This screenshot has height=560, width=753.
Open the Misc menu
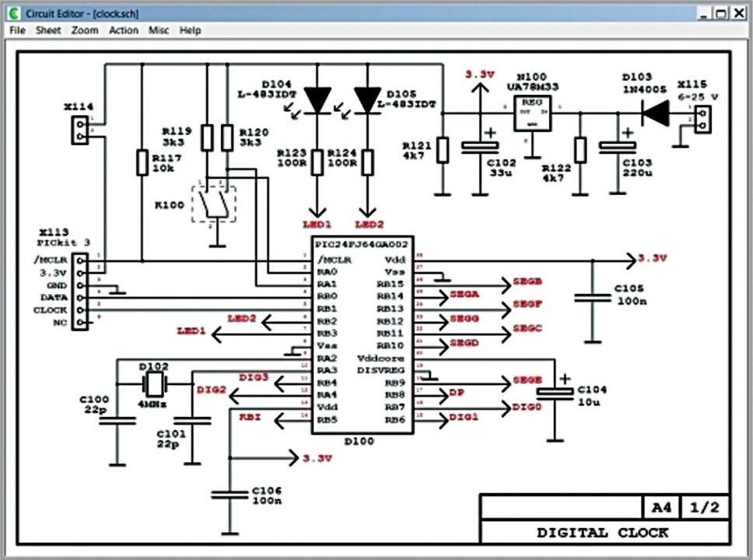tap(159, 30)
